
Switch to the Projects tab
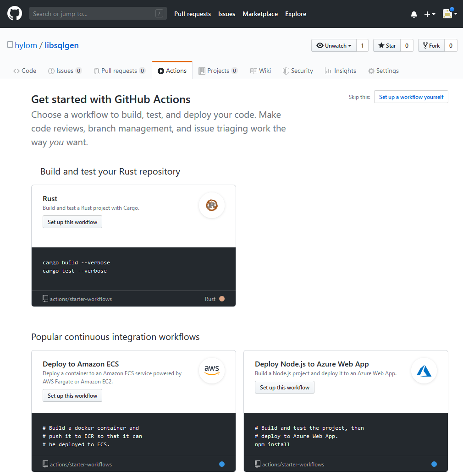(218, 71)
